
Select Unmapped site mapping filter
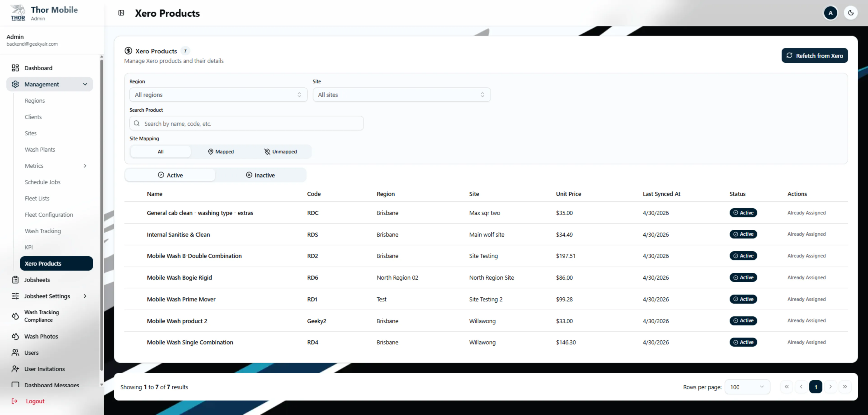tap(280, 151)
